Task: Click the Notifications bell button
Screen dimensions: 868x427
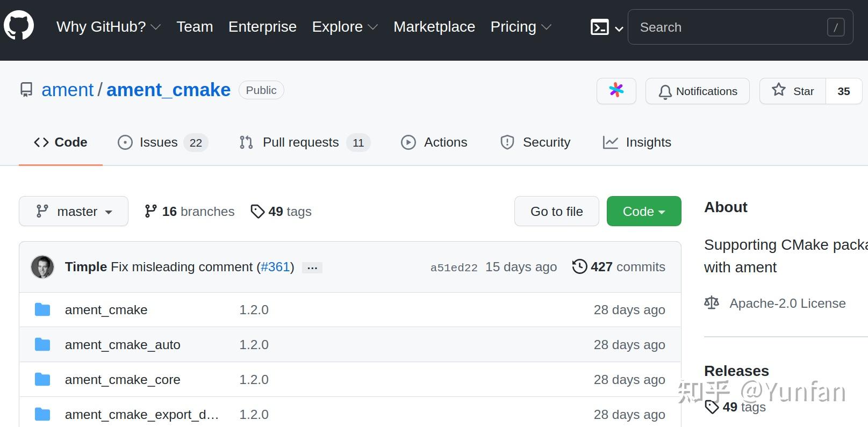Action: point(697,91)
